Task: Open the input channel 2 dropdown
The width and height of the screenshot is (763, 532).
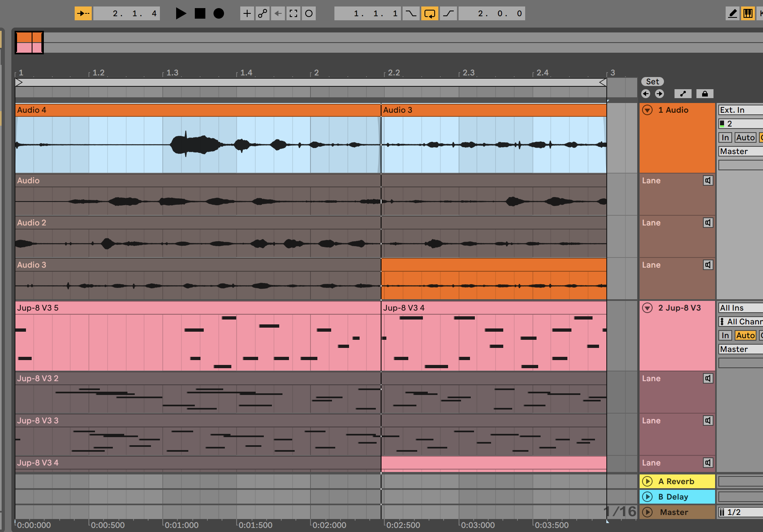Action: 741,124
